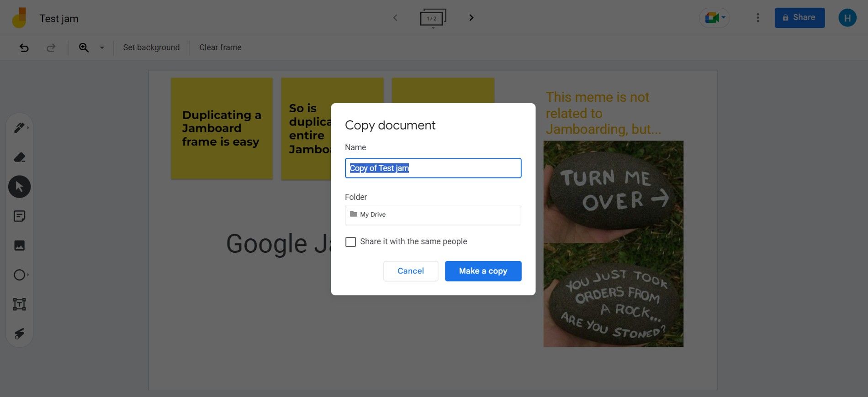The height and width of the screenshot is (397, 868).
Task: Open Jamboard home via logo icon
Action: (x=19, y=18)
